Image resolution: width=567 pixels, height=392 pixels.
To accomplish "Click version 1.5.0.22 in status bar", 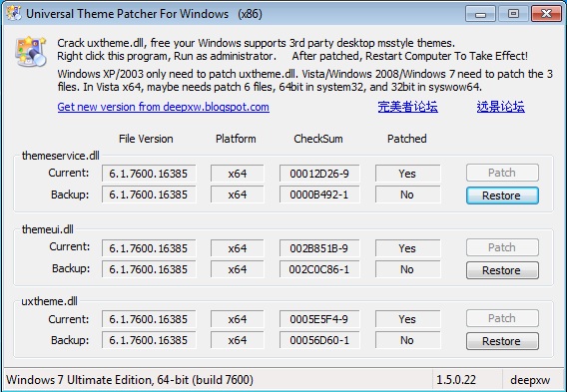I will point(456,380).
